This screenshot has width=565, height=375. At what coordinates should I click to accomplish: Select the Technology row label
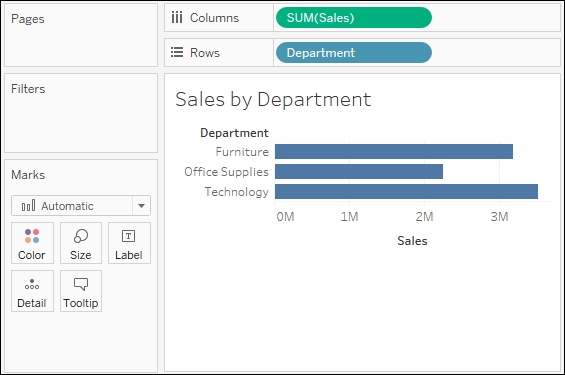point(237,192)
